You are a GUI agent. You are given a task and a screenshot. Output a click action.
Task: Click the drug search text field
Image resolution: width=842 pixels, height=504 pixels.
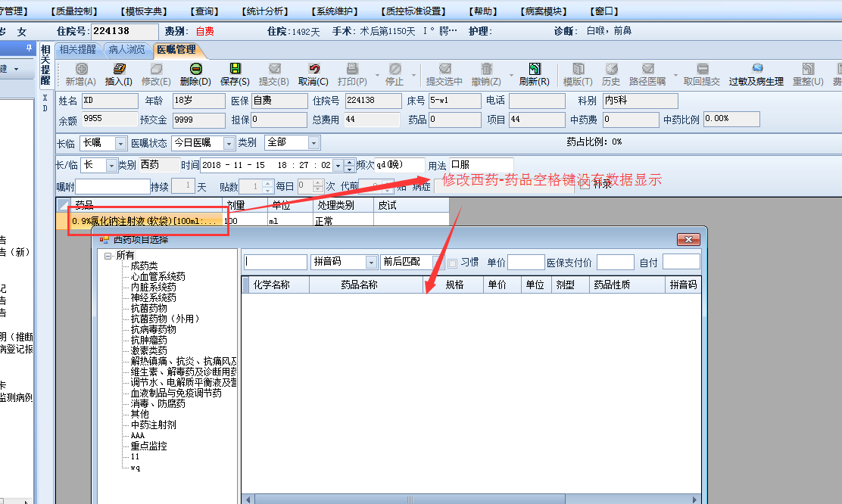click(x=275, y=262)
